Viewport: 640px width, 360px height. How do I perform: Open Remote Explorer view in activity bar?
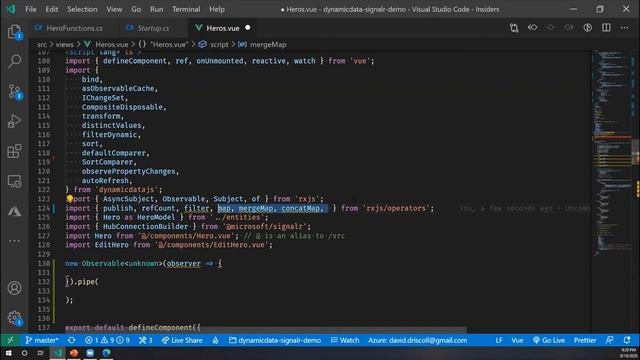14,181
